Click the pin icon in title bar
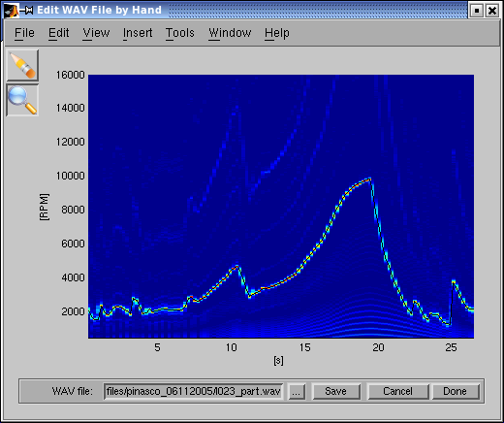Image resolution: width=504 pixels, height=423 pixels. pos(26,11)
